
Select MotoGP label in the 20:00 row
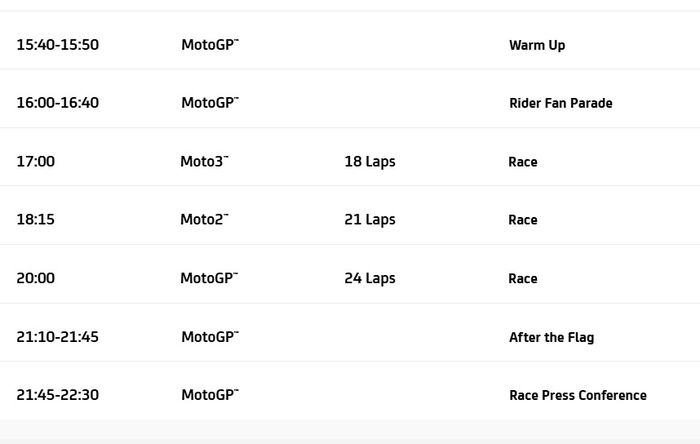coord(209,279)
